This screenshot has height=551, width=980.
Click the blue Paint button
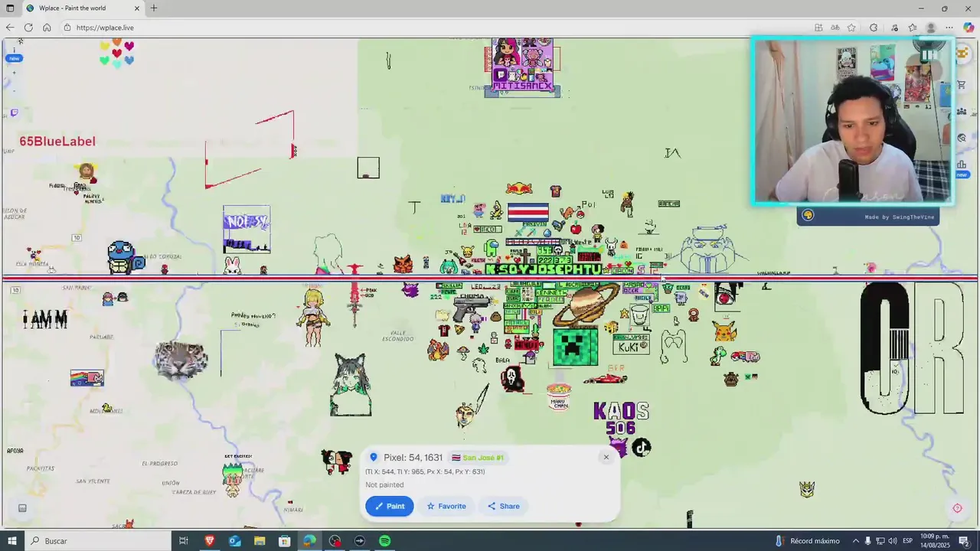pyautogui.click(x=390, y=506)
